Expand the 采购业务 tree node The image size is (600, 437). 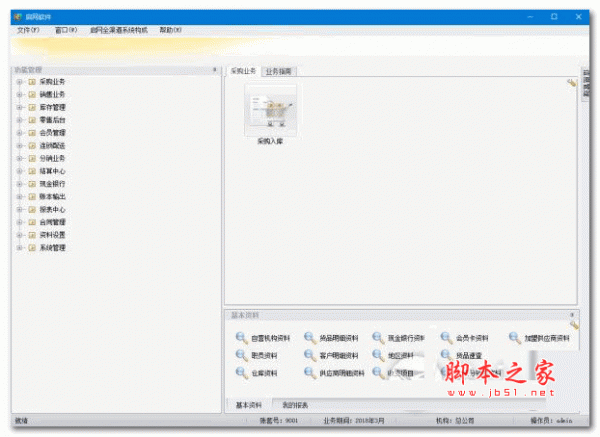point(19,82)
